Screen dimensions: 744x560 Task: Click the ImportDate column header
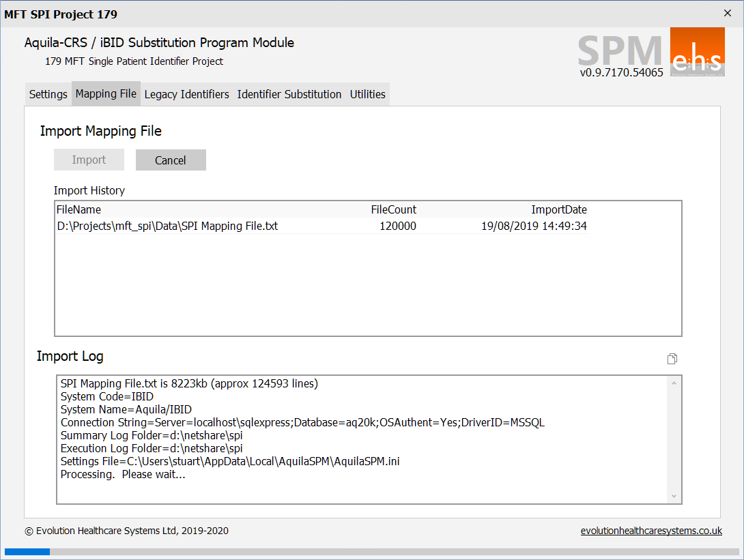(558, 209)
